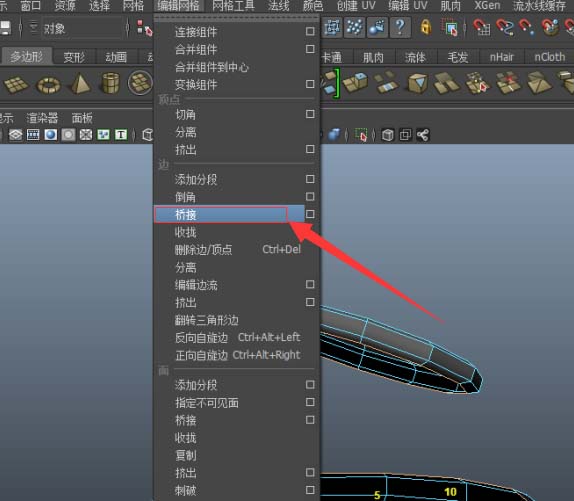Open the 编辑网格 menu in menu bar

point(178,5)
